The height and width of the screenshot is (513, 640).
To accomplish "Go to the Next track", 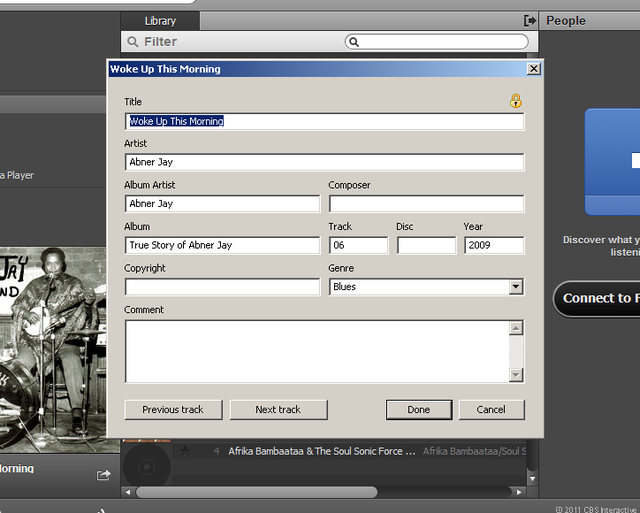I will (x=278, y=409).
